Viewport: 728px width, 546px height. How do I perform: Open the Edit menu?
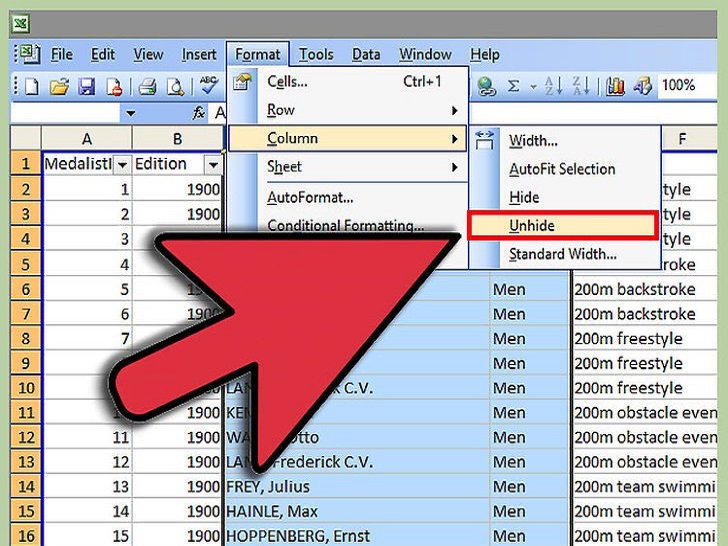(103, 55)
